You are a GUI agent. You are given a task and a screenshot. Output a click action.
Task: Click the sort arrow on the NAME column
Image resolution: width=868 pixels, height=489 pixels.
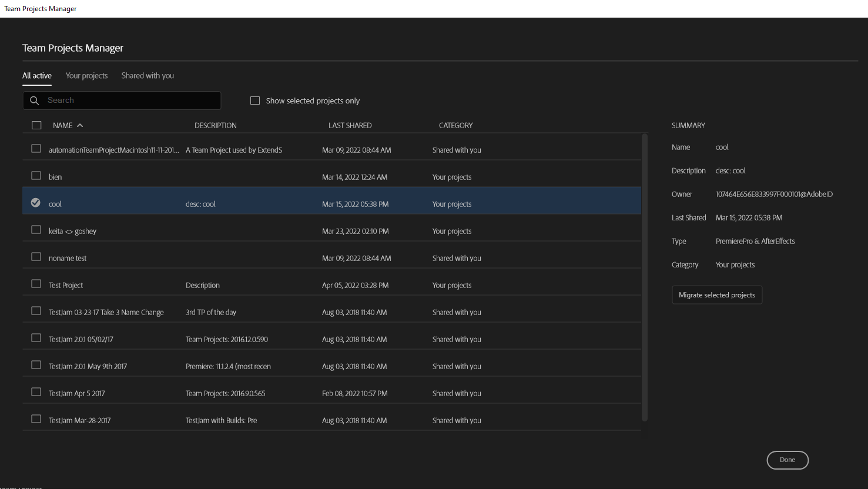coord(80,125)
